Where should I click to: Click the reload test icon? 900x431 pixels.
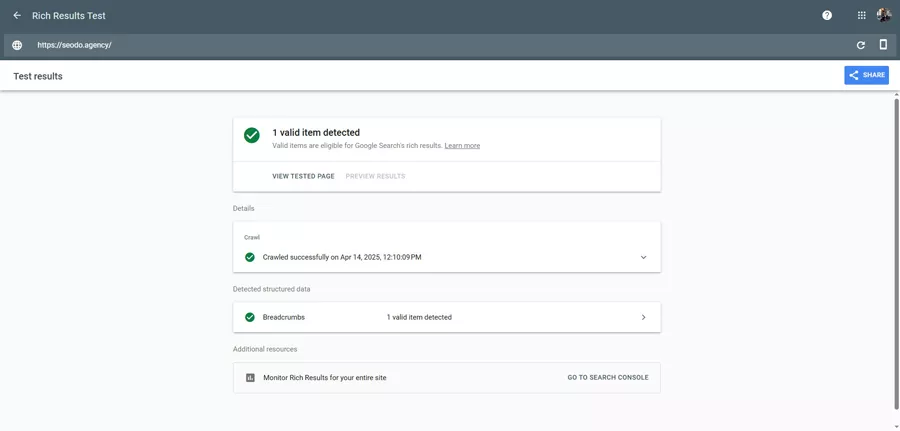pos(860,45)
